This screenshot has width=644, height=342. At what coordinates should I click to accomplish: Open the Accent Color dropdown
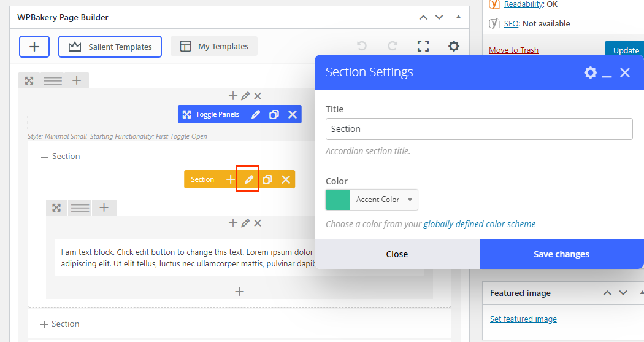[384, 200]
